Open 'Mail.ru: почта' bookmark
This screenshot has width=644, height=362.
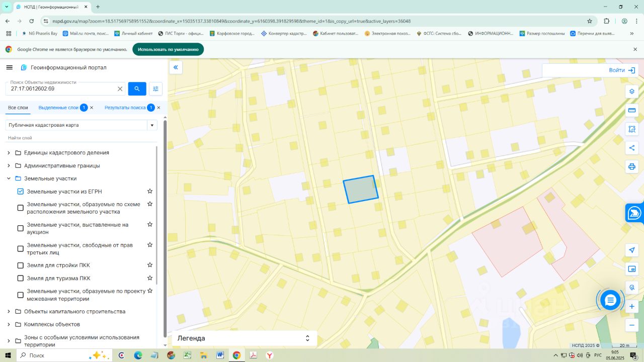tap(86, 34)
